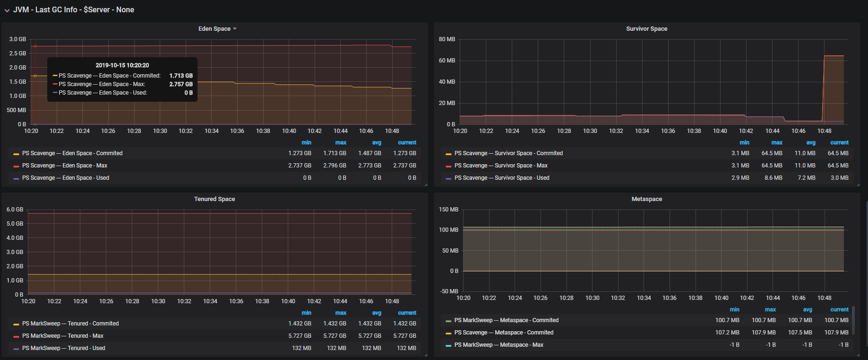Change color of MarkSweep Metaspace Max swatch
The image size is (868, 360).
(448, 345)
